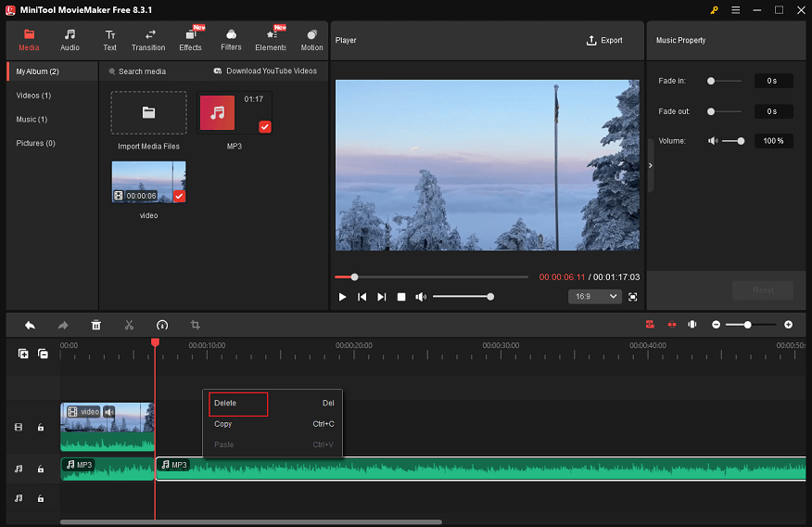Image resolution: width=812 pixels, height=527 pixels.
Task: Choose Copy from the context menu
Action: (x=223, y=424)
